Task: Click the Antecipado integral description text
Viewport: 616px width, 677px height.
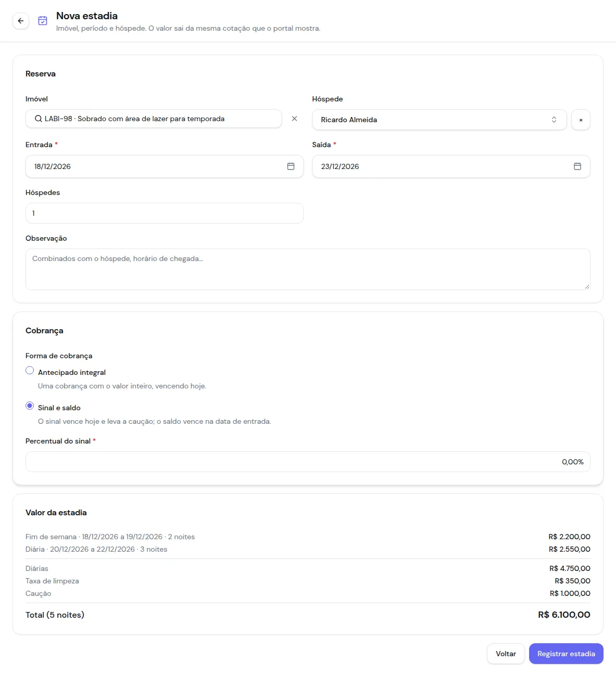Action: click(x=122, y=386)
